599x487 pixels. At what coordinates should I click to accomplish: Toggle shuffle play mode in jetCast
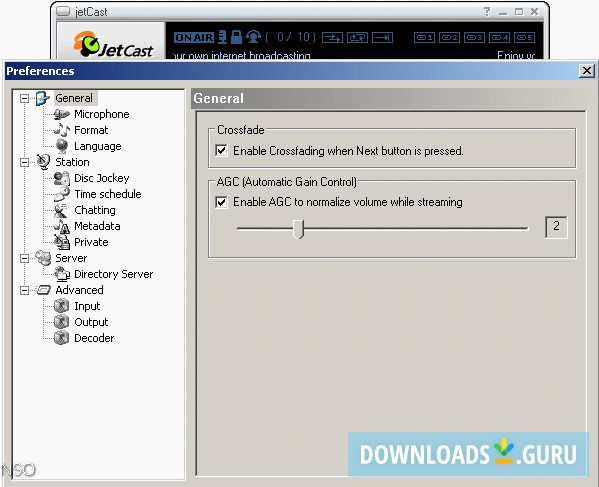(x=332, y=37)
